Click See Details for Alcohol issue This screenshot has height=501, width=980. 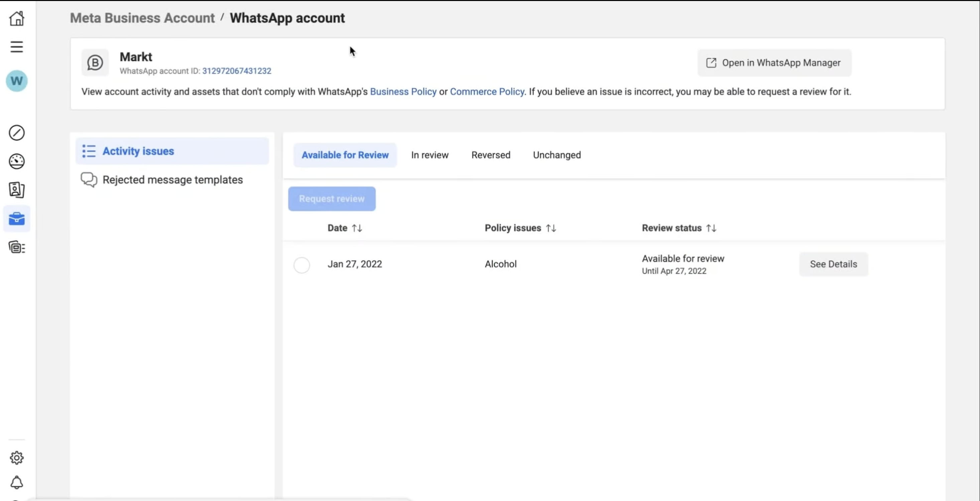(833, 264)
